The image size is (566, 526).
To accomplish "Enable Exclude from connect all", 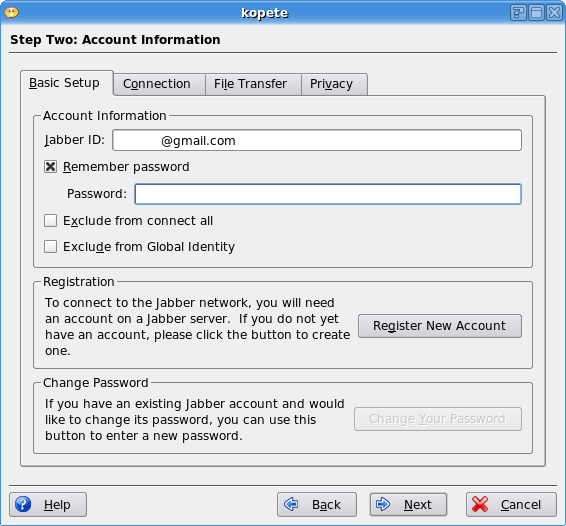I will 50,221.
